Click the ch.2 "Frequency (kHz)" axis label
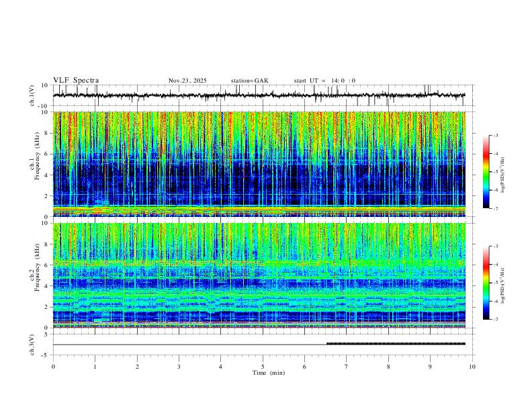The image size is (532, 411). pos(38,267)
